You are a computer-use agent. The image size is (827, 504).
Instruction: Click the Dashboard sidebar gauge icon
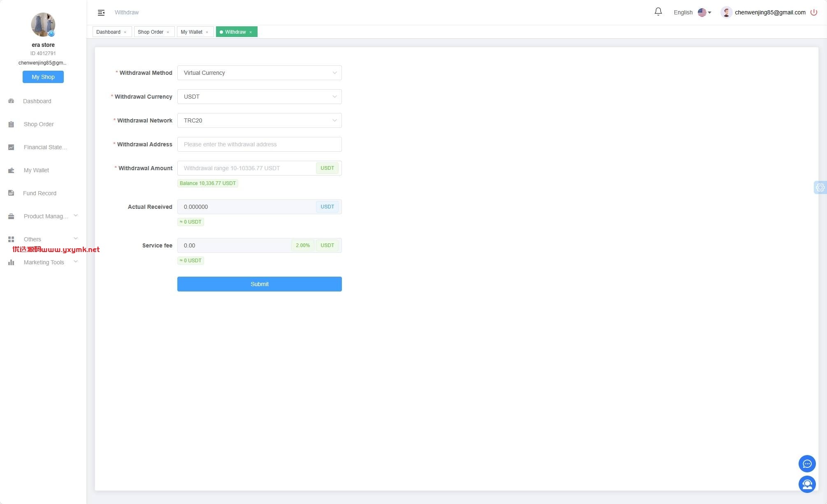[11, 101]
